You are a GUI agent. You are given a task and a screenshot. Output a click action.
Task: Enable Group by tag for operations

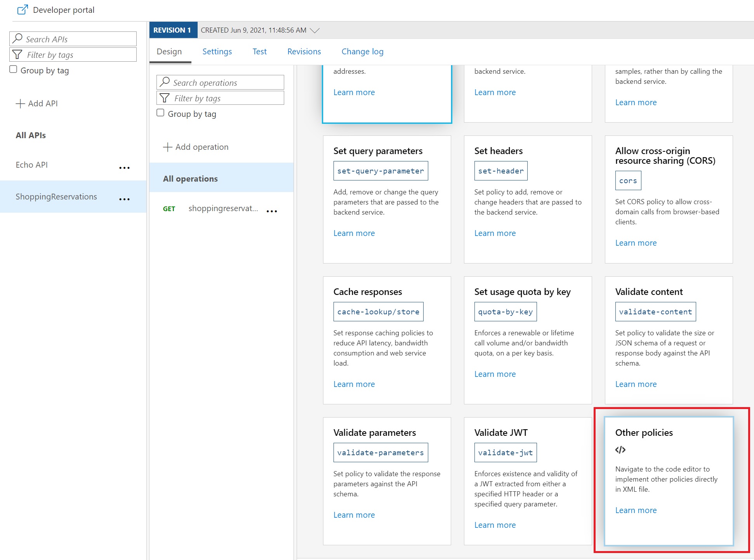[160, 113]
